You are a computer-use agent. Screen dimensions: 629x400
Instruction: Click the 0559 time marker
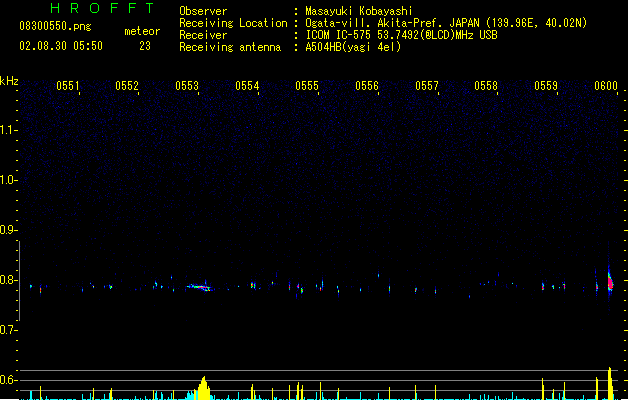point(546,86)
